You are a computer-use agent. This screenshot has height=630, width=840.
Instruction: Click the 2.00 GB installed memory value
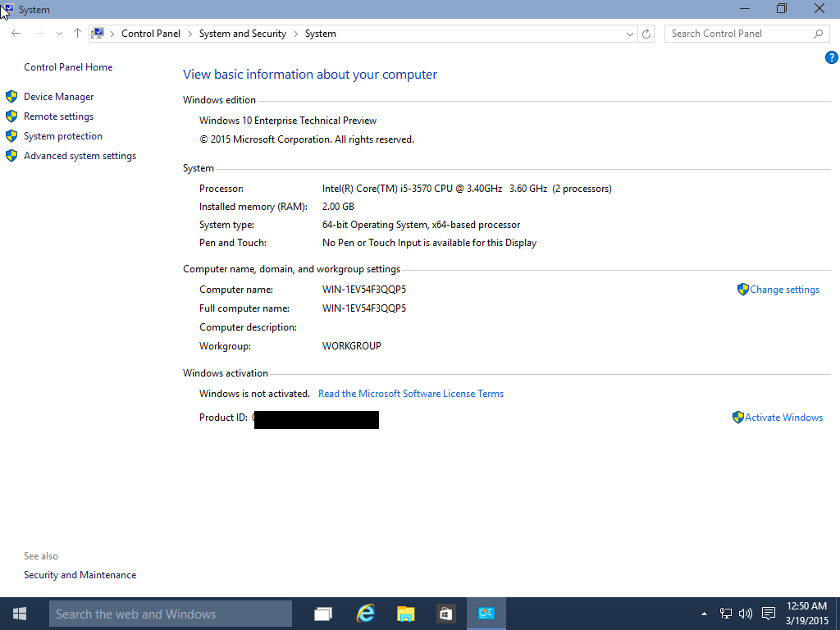(338, 206)
